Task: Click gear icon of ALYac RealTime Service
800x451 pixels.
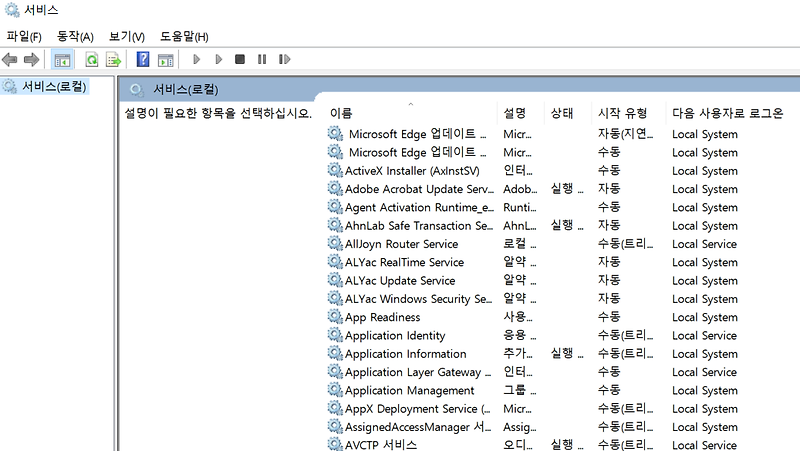Action: tap(335, 262)
